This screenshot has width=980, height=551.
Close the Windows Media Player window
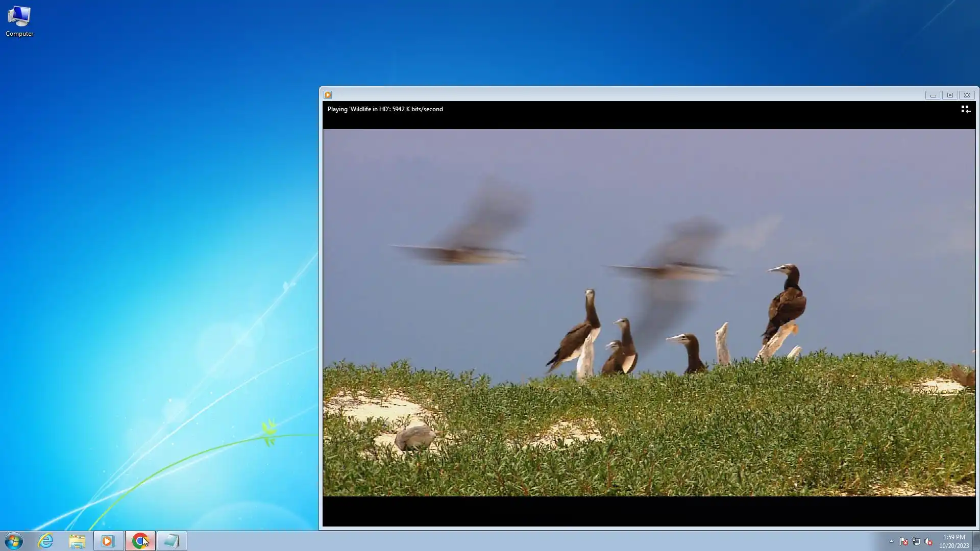point(967,95)
